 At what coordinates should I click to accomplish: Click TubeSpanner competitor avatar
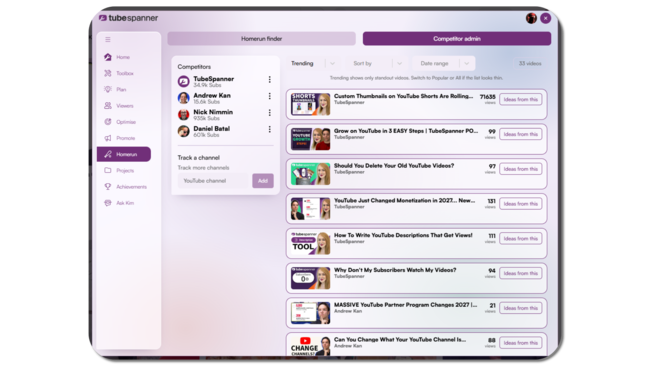point(184,81)
